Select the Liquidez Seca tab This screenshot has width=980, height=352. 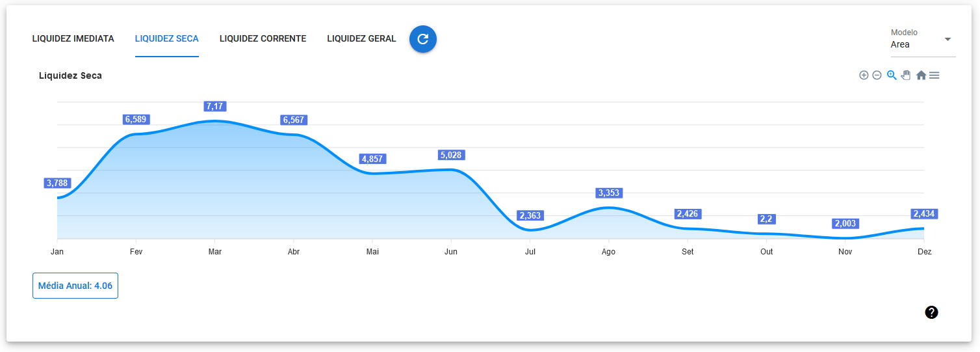(x=167, y=39)
